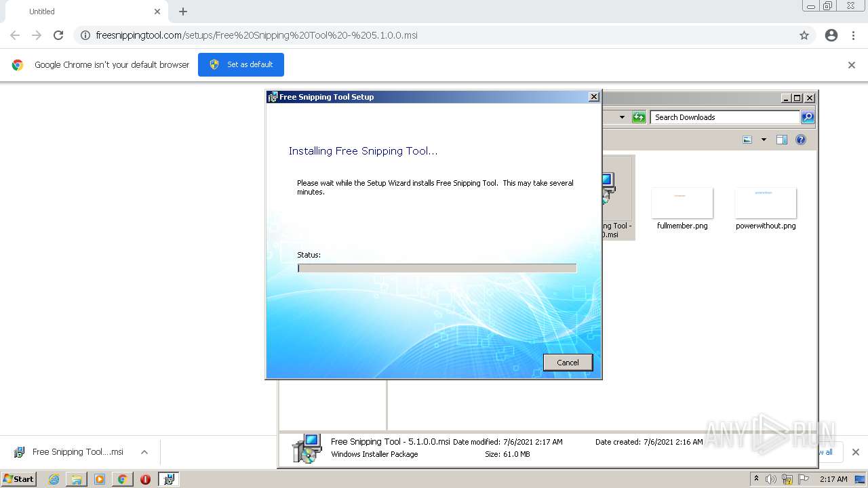Open Chrome's three-dot menu
The width and height of the screenshot is (868, 488).
(853, 35)
